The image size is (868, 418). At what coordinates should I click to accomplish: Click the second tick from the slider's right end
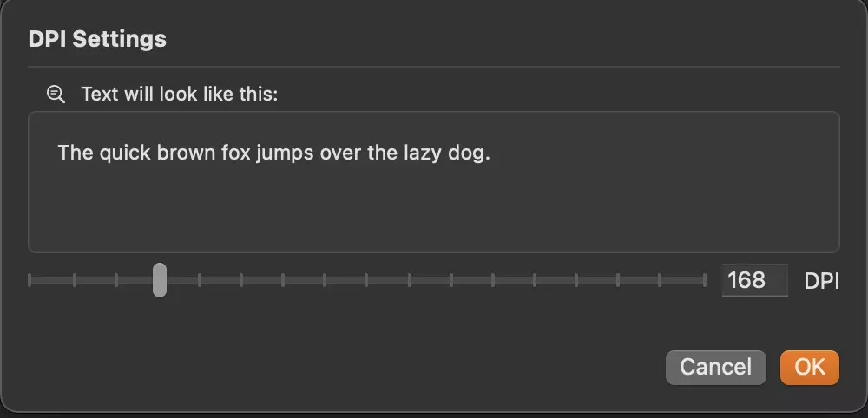tap(661, 280)
